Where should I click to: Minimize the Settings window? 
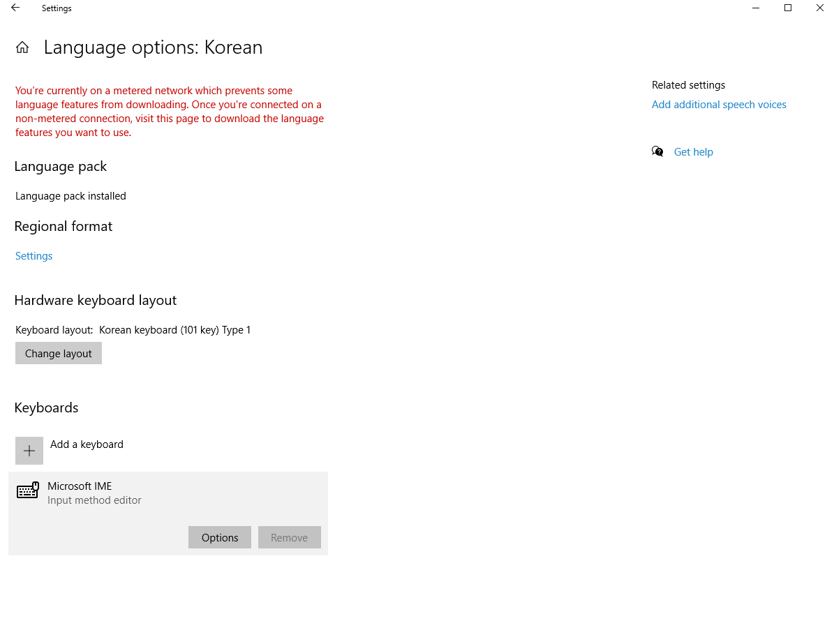pos(756,8)
